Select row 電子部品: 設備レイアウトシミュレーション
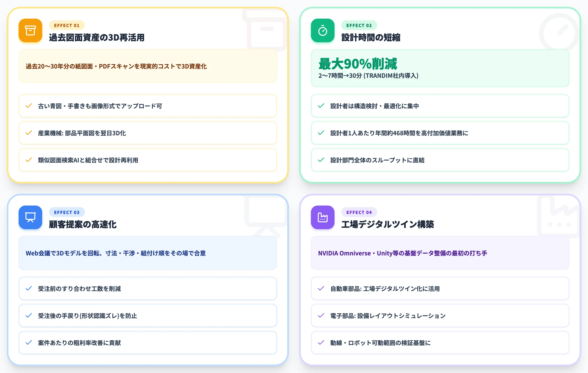Image resolution: width=588 pixels, height=373 pixels. 440,315
